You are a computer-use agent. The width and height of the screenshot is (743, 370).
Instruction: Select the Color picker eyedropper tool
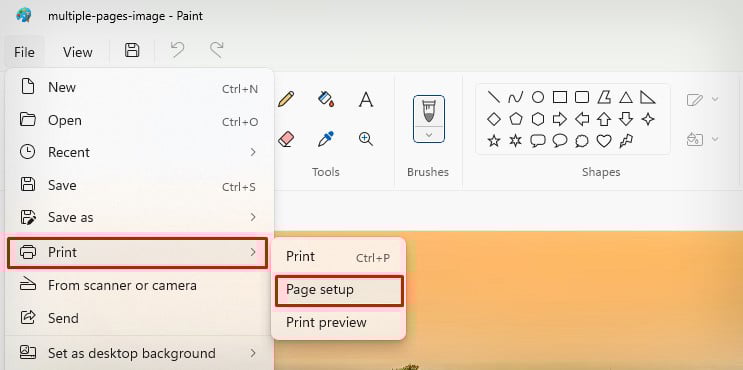point(326,139)
